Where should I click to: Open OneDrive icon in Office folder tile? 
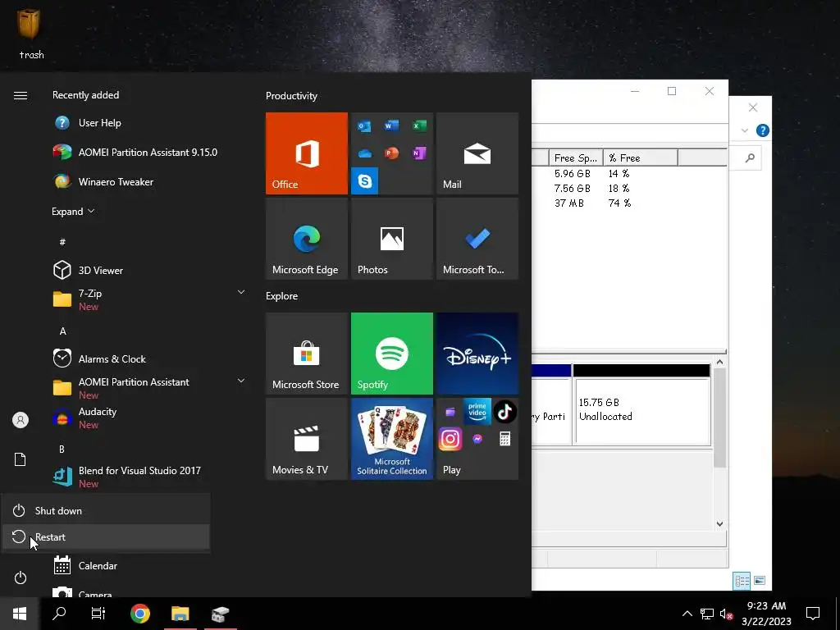pyautogui.click(x=364, y=153)
